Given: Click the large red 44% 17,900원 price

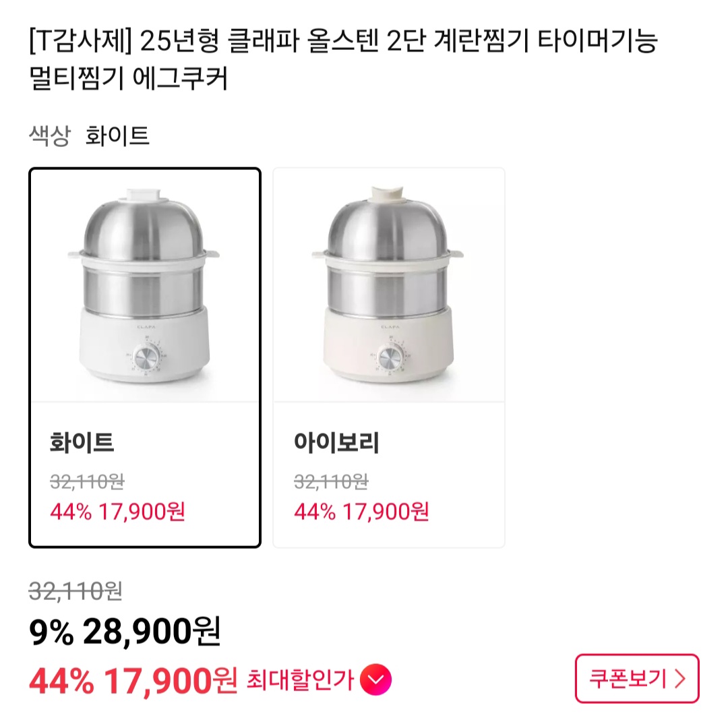Looking at the screenshot, I should click(x=133, y=682).
